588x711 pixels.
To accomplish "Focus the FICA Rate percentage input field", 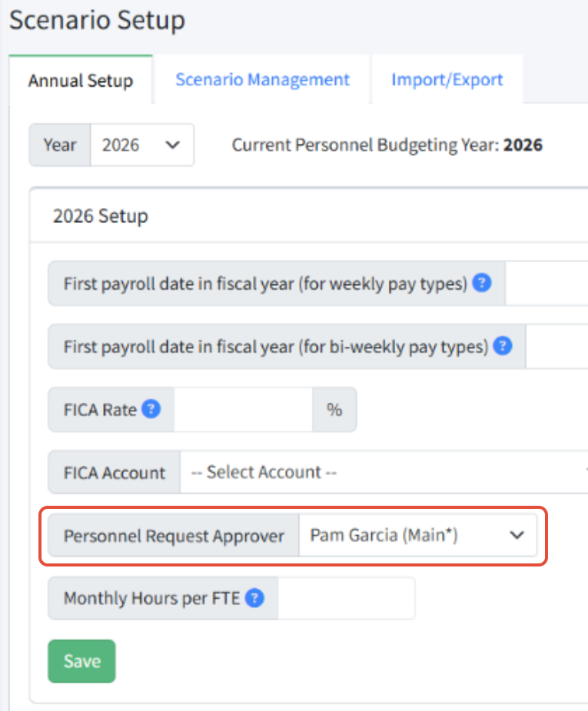I will click(244, 410).
